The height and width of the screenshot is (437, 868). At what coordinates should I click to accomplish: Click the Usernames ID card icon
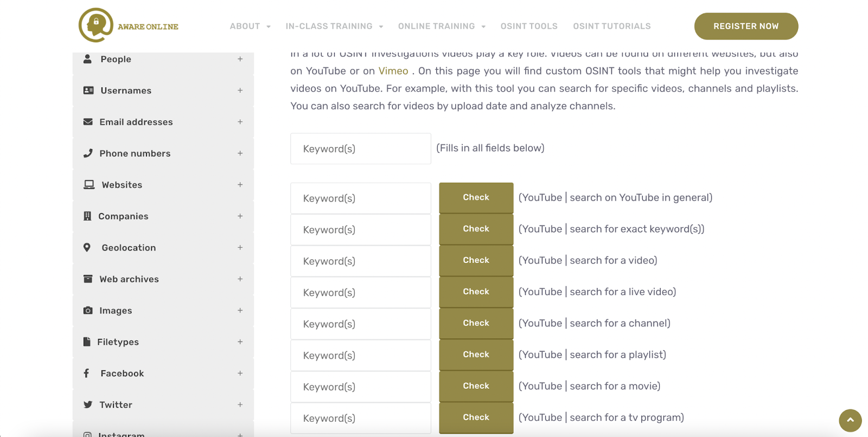(88, 91)
